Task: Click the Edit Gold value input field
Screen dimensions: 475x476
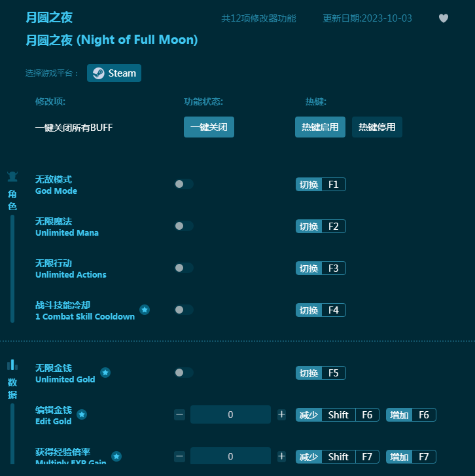Action: tap(230, 414)
